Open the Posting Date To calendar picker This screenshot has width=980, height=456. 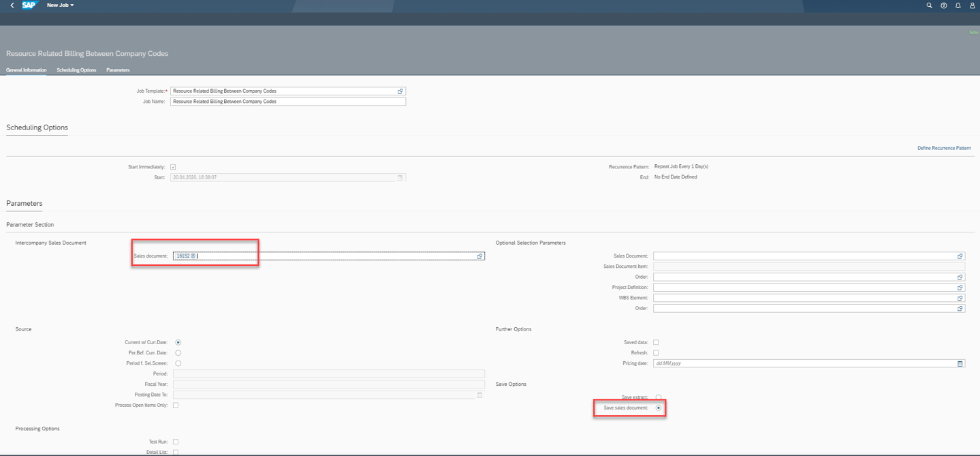point(479,394)
